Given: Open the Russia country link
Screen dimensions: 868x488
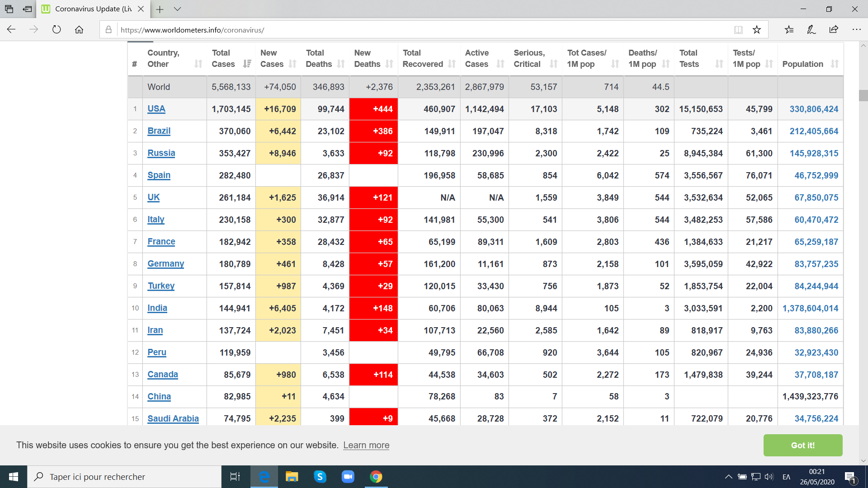Looking at the screenshot, I should pos(161,153).
